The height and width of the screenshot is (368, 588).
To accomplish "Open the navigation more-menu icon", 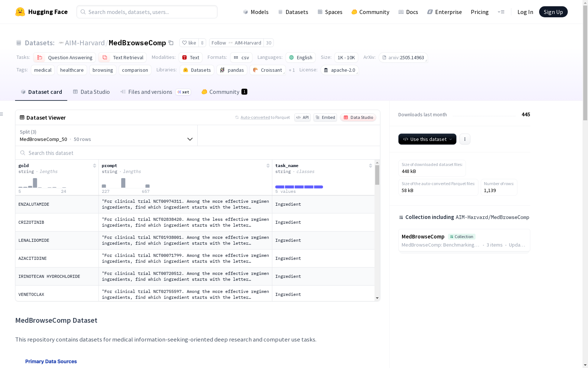I will (501, 12).
